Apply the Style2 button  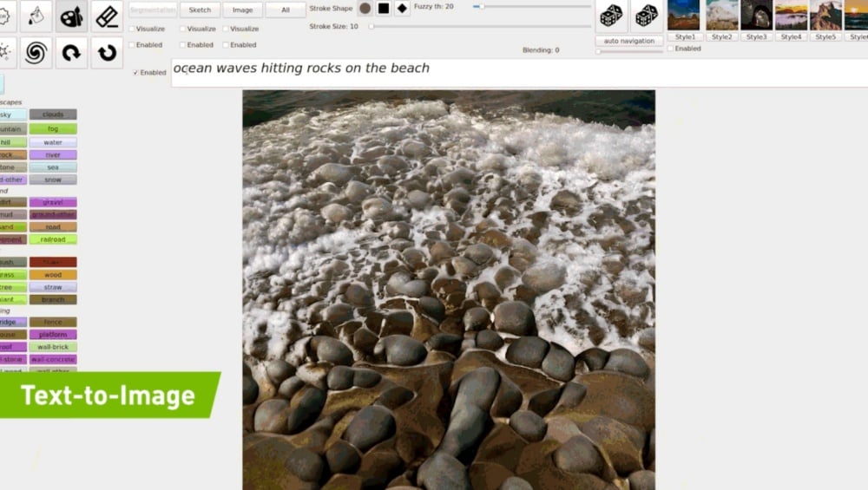tap(721, 37)
